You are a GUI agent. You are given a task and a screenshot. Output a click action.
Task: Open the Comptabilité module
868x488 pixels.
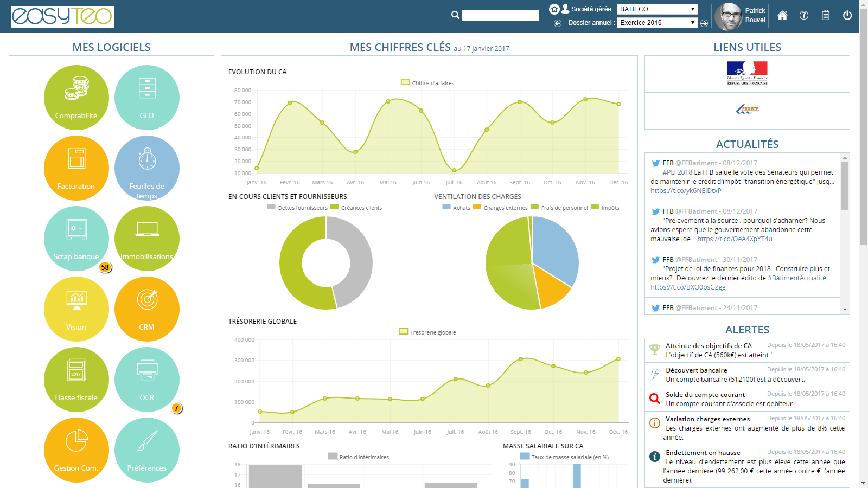pos(76,98)
